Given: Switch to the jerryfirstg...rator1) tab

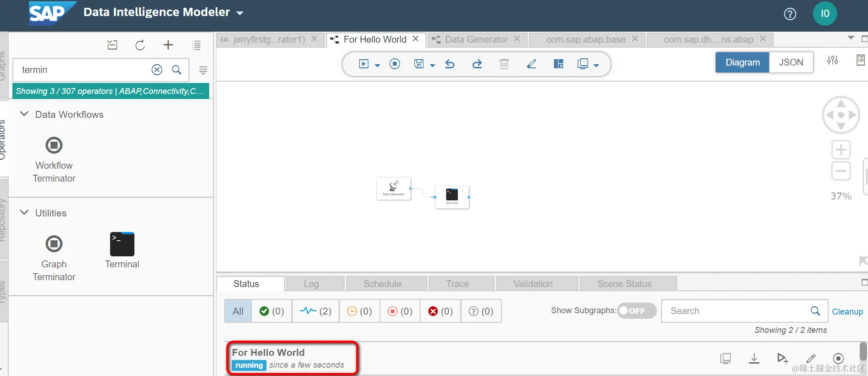Looking at the screenshot, I should tap(269, 39).
